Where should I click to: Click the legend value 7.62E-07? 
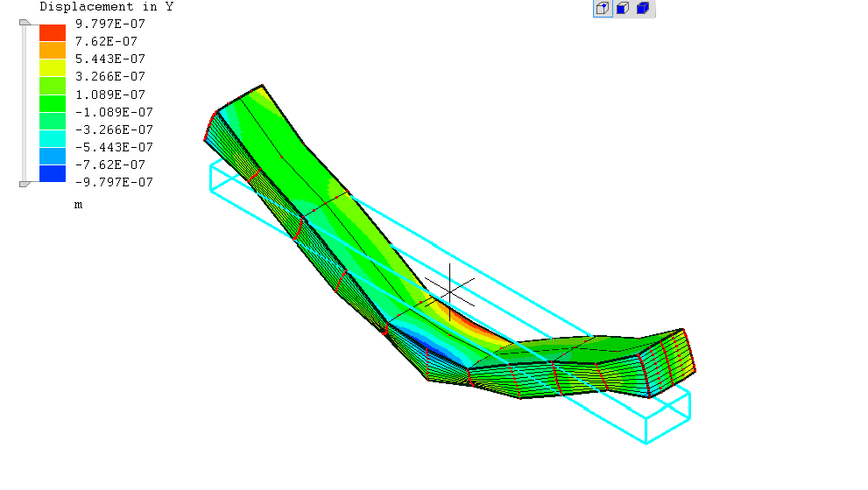[106, 41]
